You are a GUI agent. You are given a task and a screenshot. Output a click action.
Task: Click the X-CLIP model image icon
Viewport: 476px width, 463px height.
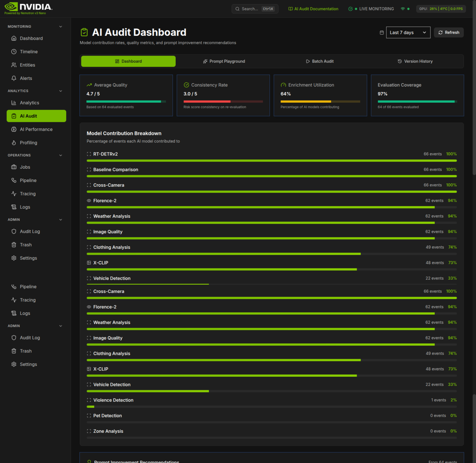88,262
